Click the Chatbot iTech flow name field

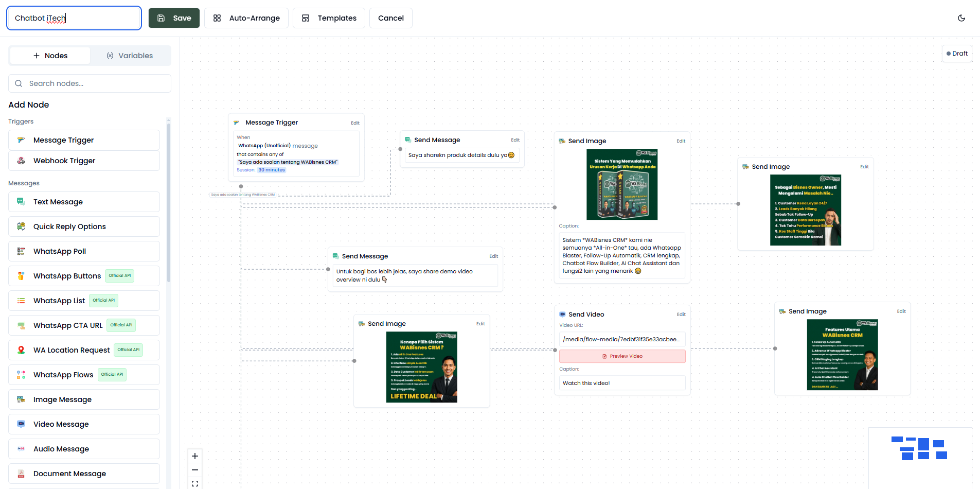(74, 18)
